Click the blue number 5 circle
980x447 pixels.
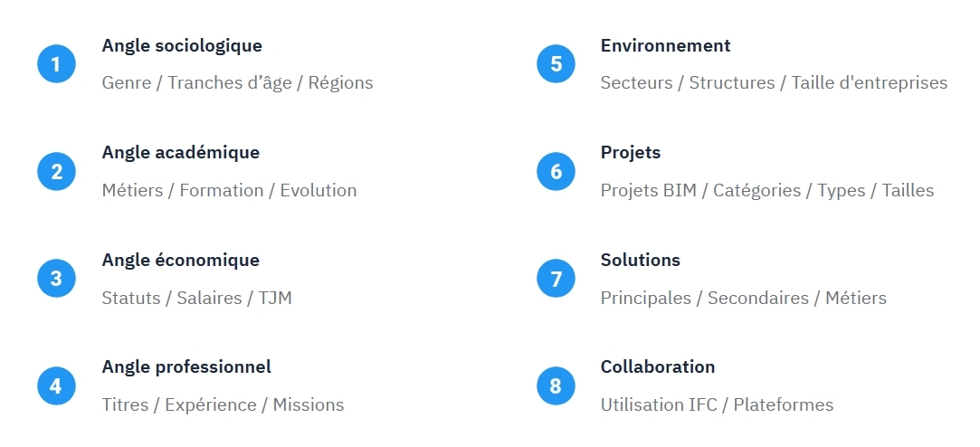coord(556,64)
